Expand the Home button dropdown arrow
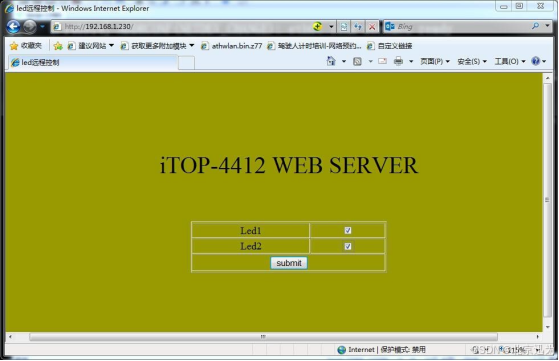The width and height of the screenshot is (559, 361). click(344, 62)
